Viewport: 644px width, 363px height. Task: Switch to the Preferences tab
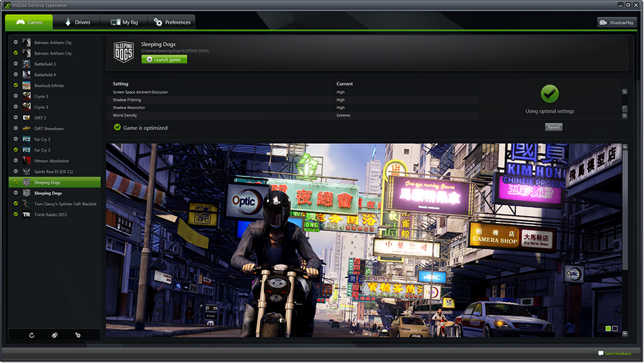(x=172, y=22)
